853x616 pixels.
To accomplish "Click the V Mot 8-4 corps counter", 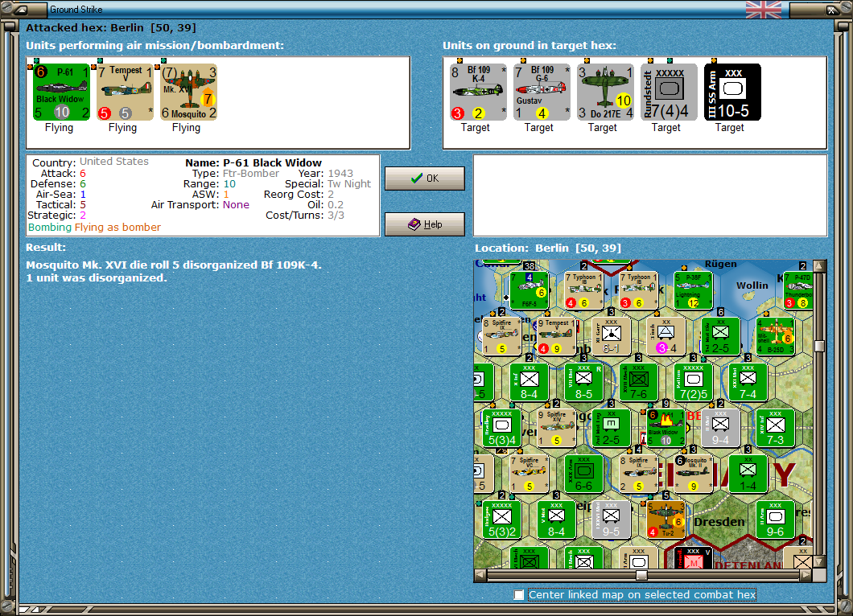I will pos(557,520).
